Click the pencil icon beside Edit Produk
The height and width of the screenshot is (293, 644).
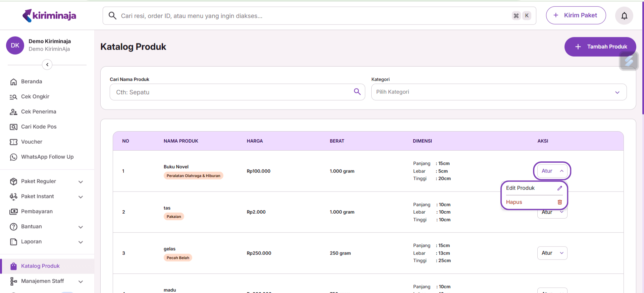[x=559, y=188]
